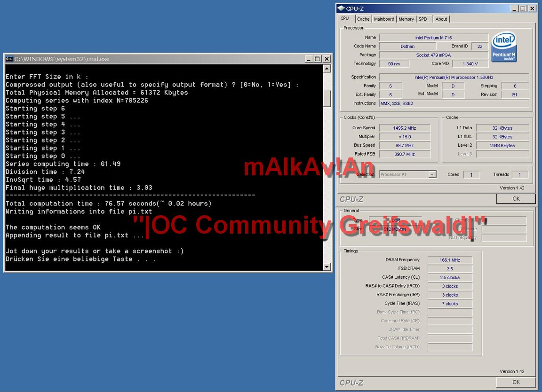Image resolution: width=542 pixels, height=392 pixels.
Task: Click 'InvSqrt time : 4.57' line in cmd
Action: 43,180
